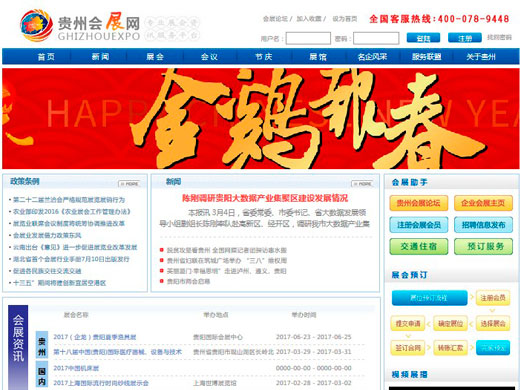Open policy item 农业部印发2016农业展会工作管理办法
The height and width of the screenshot is (390, 520).
pyautogui.click(x=72, y=211)
